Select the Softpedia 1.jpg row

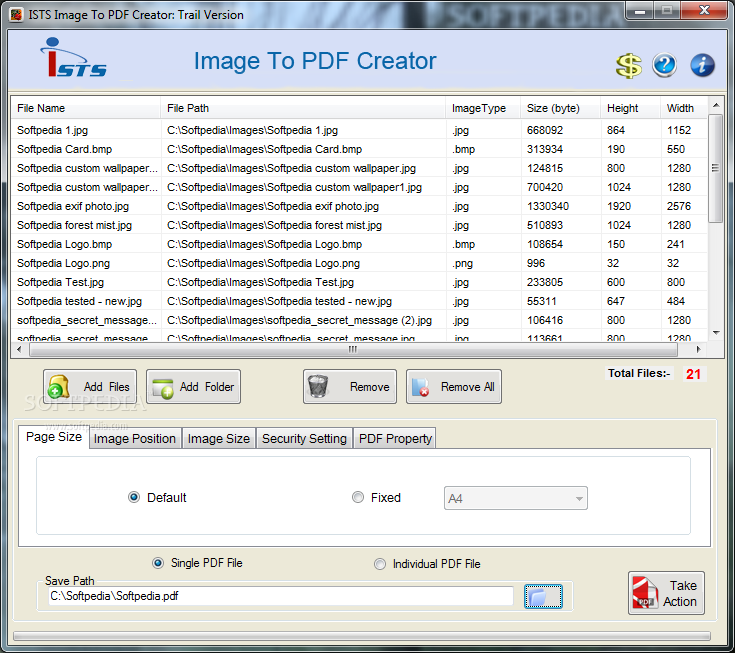(359, 130)
